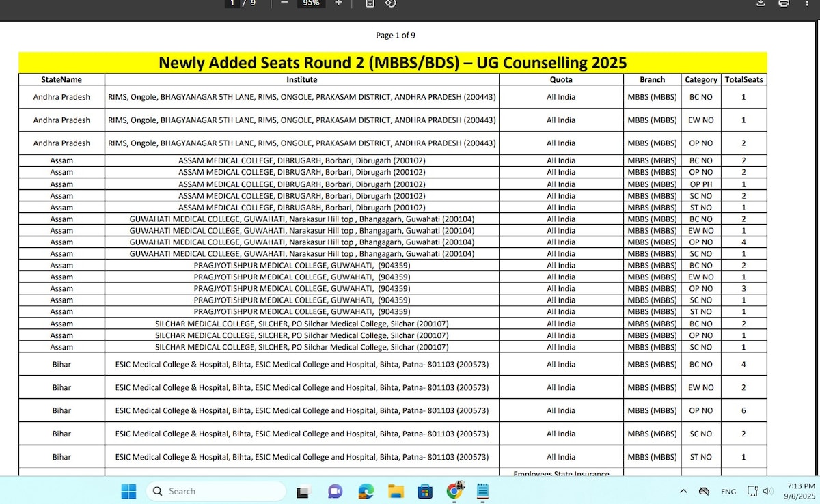
Task: Switch to Google Chrome in the taskbar
Action: pyautogui.click(x=455, y=490)
